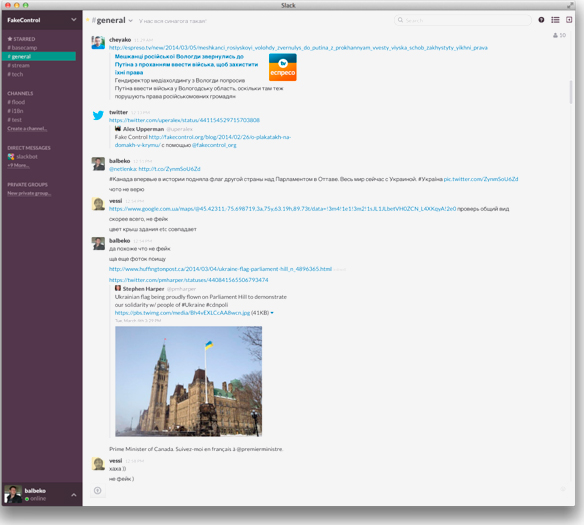The width and height of the screenshot is (584, 525).
Task: Open the fakecontrol.org blog link
Action: (x=203, y=141)
